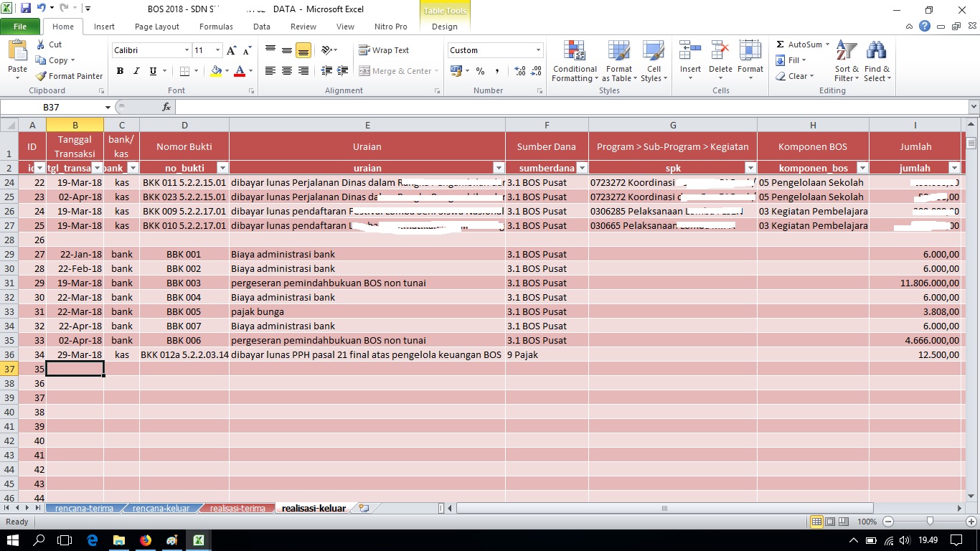Viewport: 980px width, 551px height.
Task: Open the uraian column filter dropdown
Action: pos(499,168)
